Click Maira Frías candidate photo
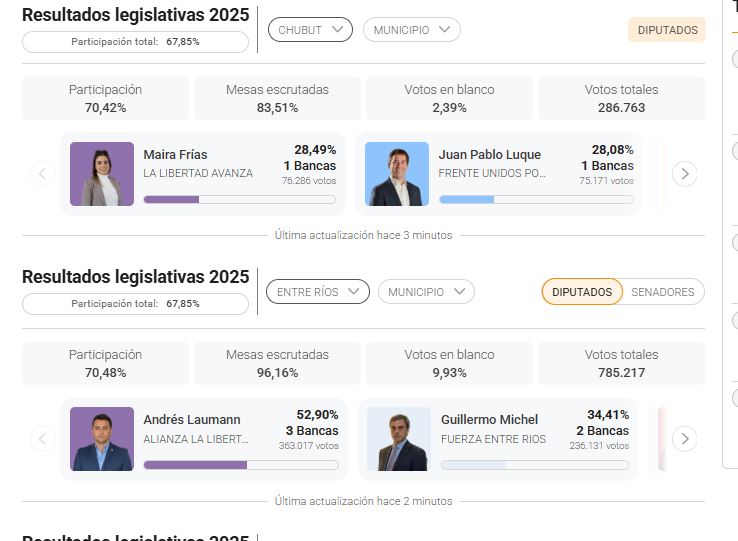738x541 pixels. coord(101,174)
